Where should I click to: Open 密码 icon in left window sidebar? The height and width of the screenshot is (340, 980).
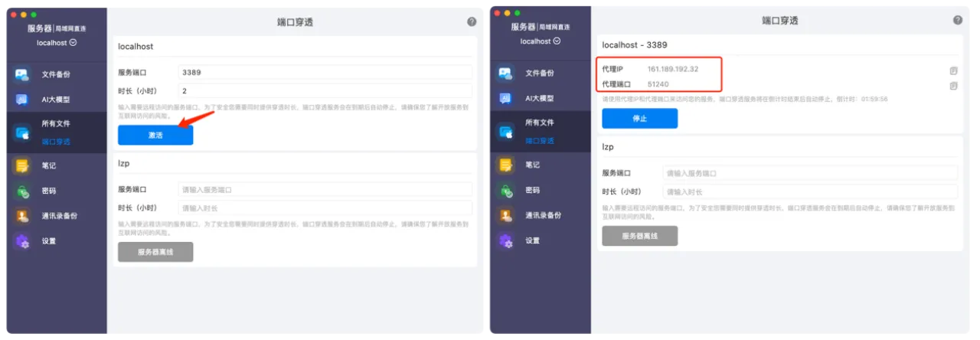click(x=21, y=191)
